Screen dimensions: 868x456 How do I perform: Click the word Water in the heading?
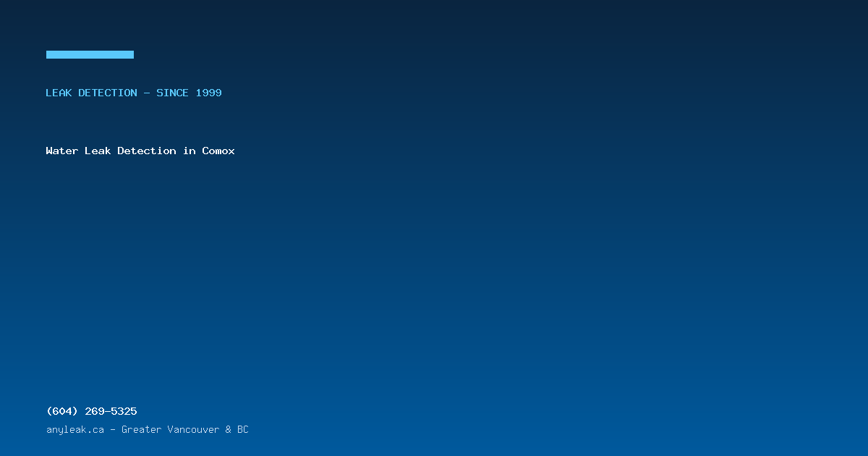62,151
